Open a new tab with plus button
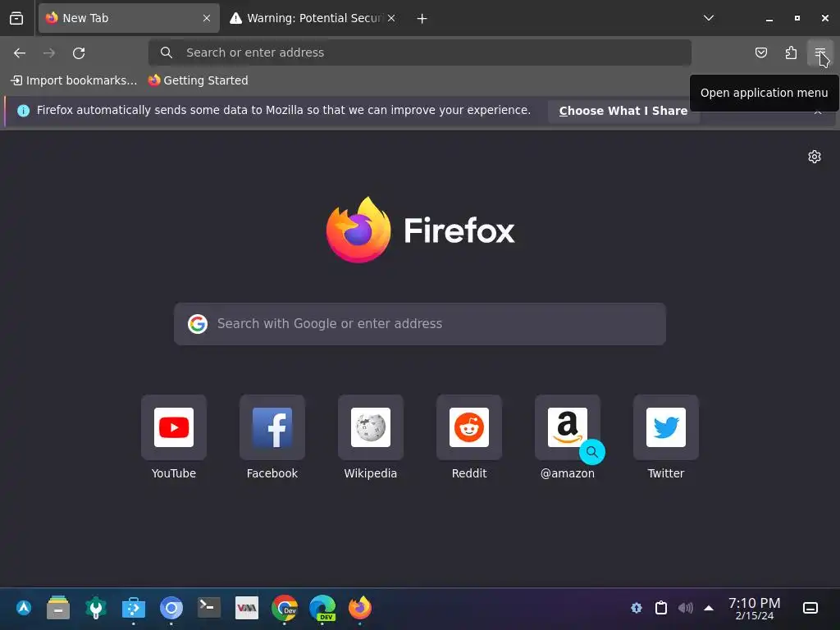This screenshot has width=840, height=630. pos(422,19)
